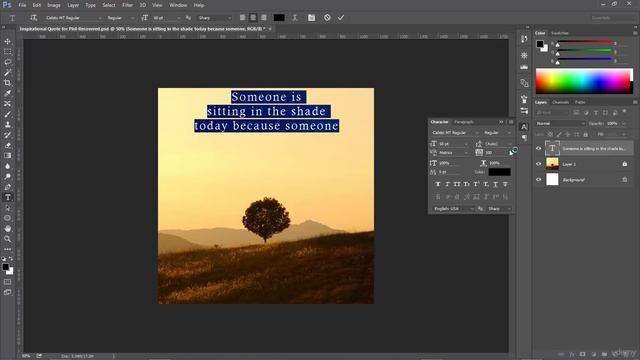Toggle text orientation icon in options bar
Screen dimensions: 640x360
pyautogui.click(x=33, y=18)
